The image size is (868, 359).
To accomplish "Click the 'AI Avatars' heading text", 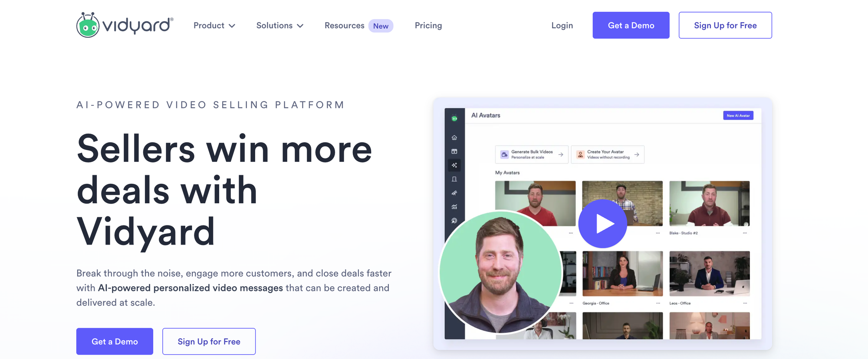I will tap(486, 115).
